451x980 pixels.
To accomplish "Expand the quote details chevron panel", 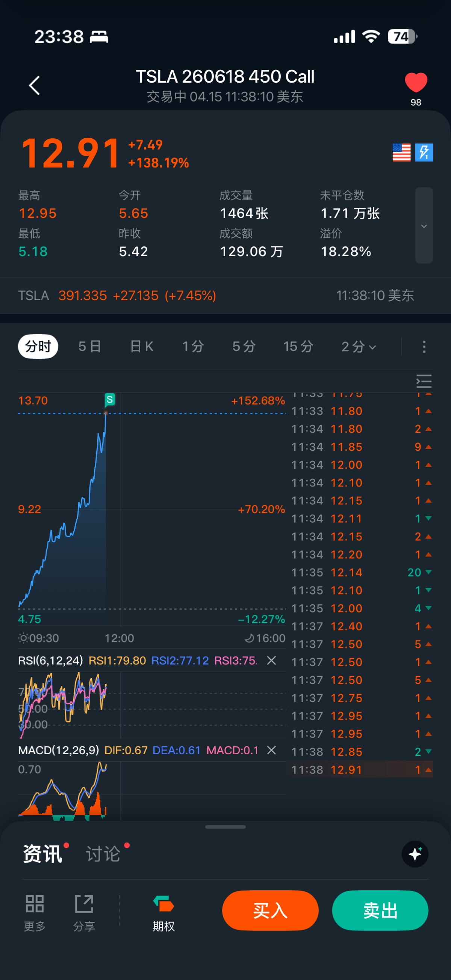I will point(424,226).
